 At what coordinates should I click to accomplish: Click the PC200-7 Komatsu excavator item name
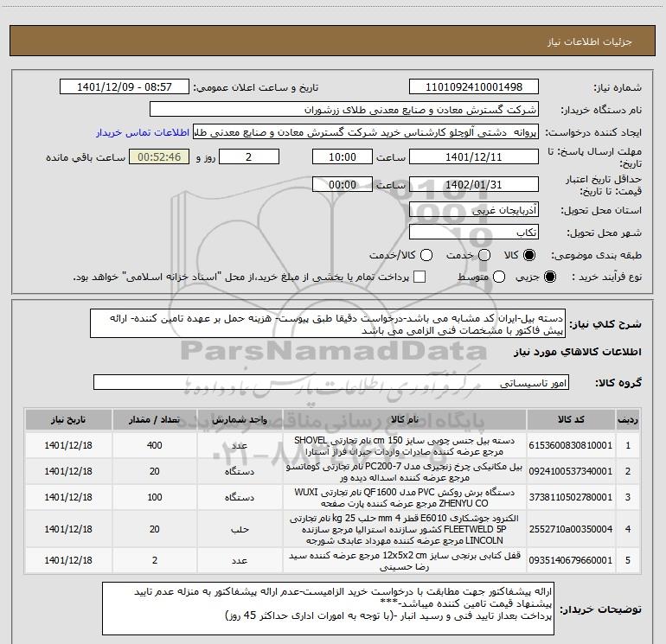tap(405, 472)
